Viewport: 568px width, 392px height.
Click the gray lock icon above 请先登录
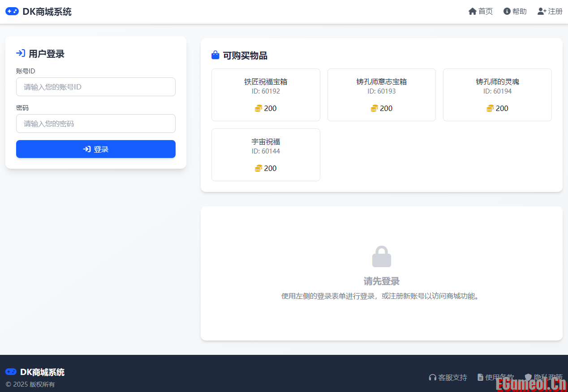381,256
